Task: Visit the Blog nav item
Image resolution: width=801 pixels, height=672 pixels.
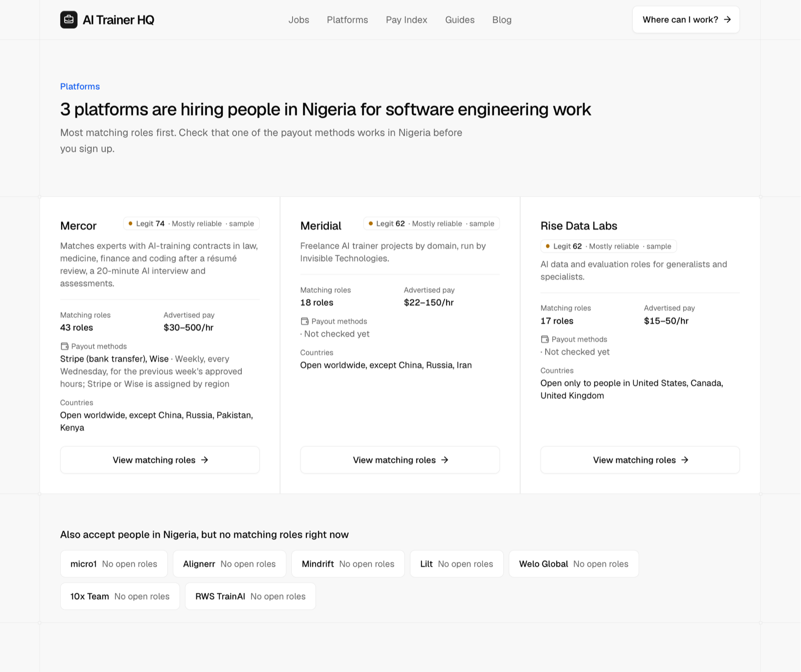Action: point(502,20)
